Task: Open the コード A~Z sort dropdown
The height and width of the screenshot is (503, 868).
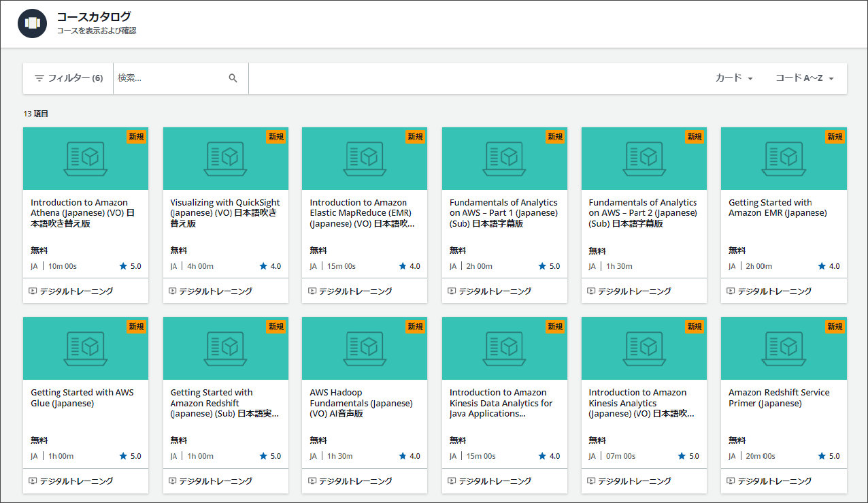Action: pyautogui.click(x=804, y=78)
